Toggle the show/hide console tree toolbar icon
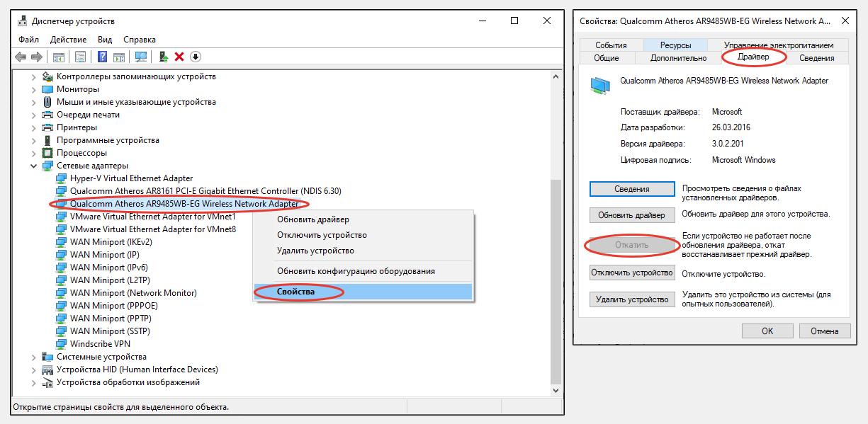This screenshot has height=424, width=868. coord(59,57)
